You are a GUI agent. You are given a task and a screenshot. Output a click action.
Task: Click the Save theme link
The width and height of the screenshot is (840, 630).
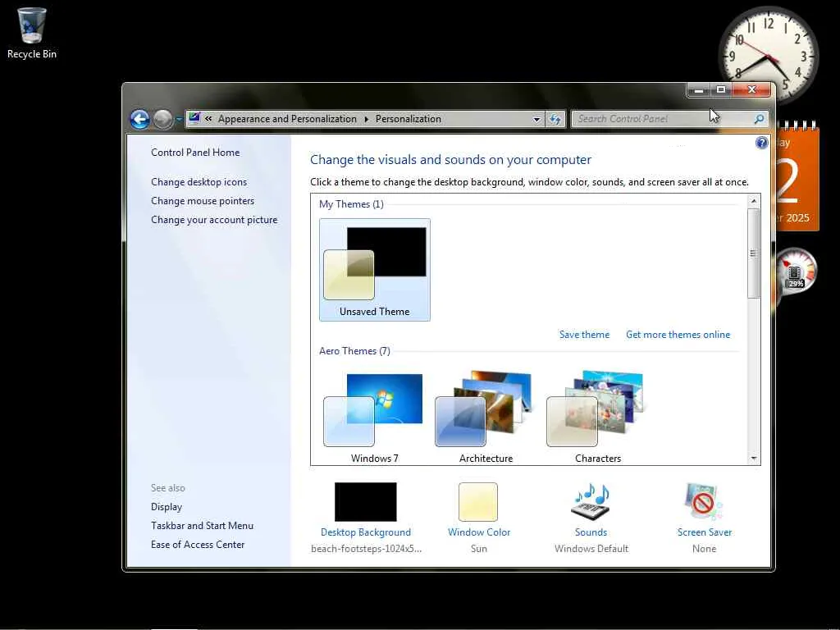coord(584,335)
